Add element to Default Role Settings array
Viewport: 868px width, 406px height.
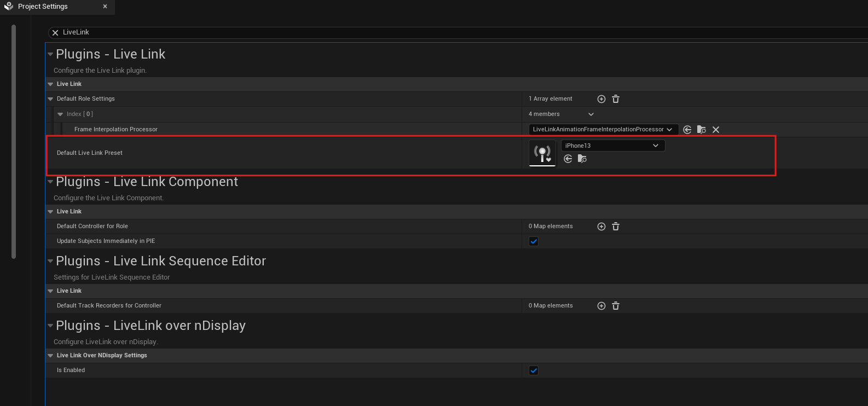click(601, 99)
